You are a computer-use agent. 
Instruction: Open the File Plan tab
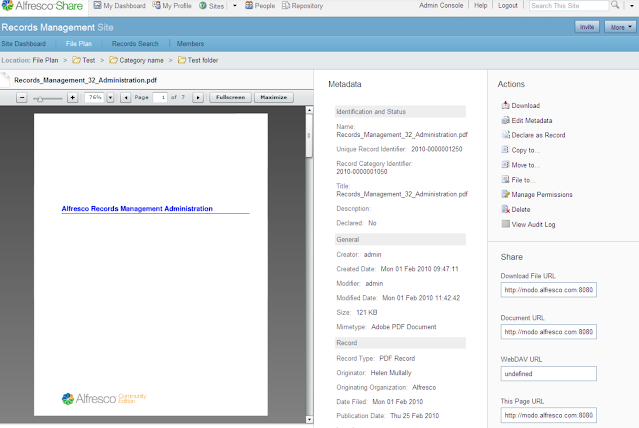pyautogui.click(x=79, y=44)
